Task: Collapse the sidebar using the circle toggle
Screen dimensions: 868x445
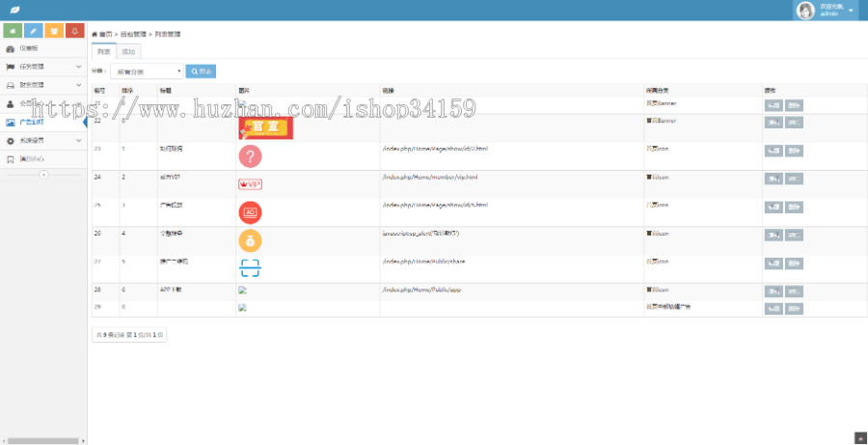Action: (42, 175)
